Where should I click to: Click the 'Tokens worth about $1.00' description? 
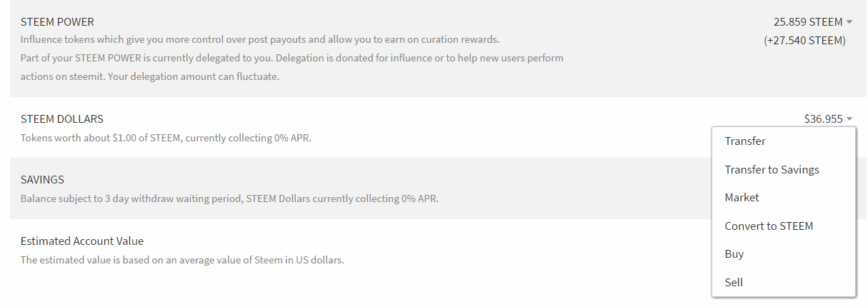(x=166, y=138)
